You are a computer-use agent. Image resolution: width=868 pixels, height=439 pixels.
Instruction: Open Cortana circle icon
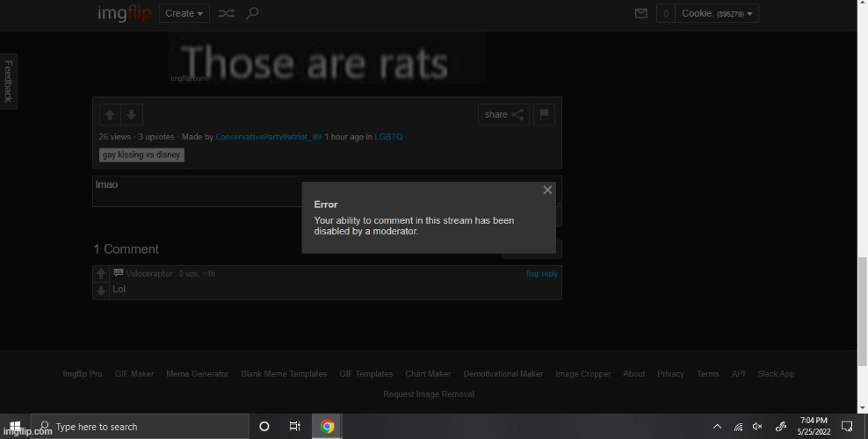264,427
